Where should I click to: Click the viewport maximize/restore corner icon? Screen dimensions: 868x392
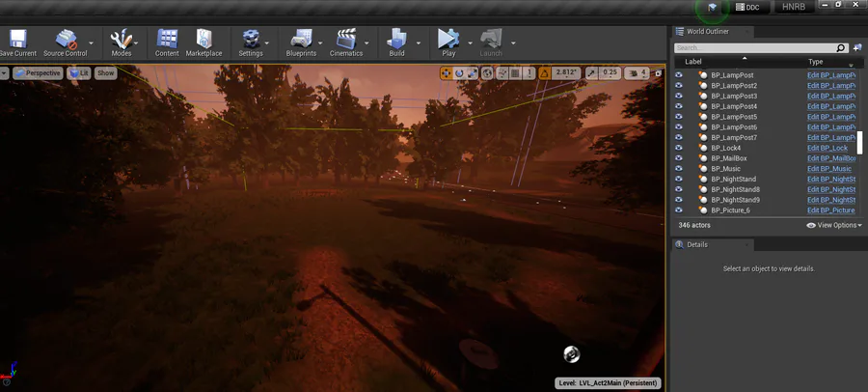[658, 72]
